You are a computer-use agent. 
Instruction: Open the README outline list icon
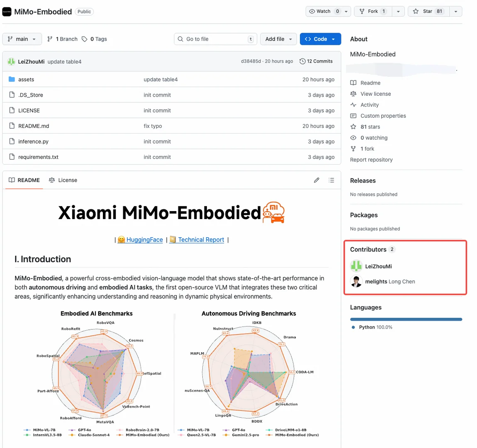(x=331, y=180)
